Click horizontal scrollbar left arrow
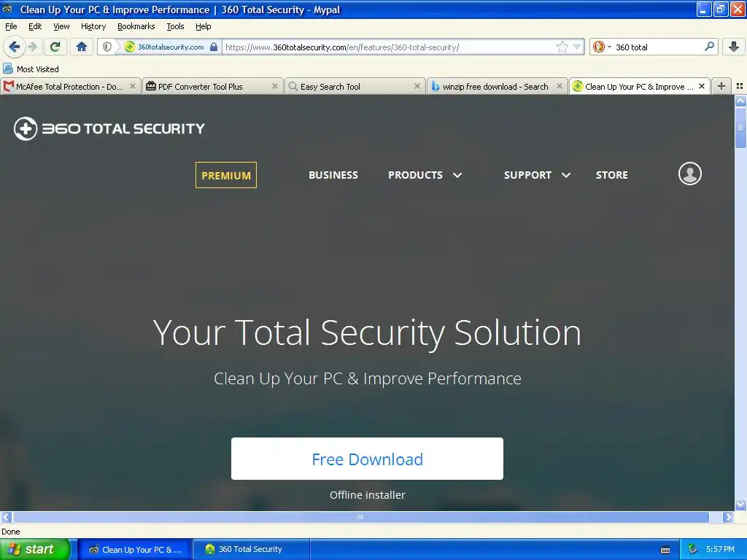Viewport: 747px width, 560px height. (x=6, y=517)
